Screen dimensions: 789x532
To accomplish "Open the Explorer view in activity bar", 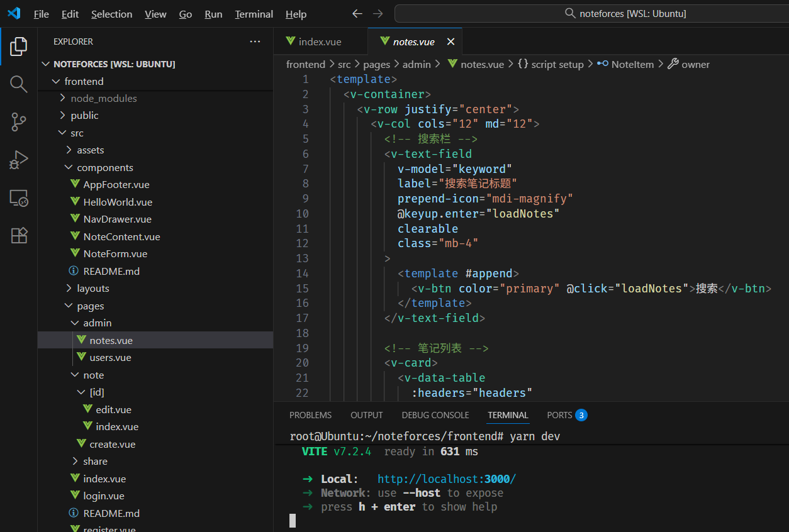I will click(x=19, y=46).
